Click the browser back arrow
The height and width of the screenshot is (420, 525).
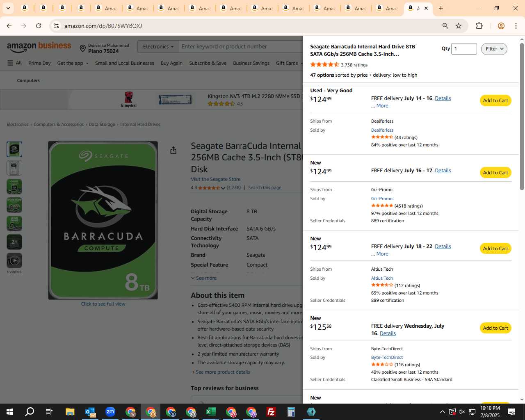click(x=9, y=26)
